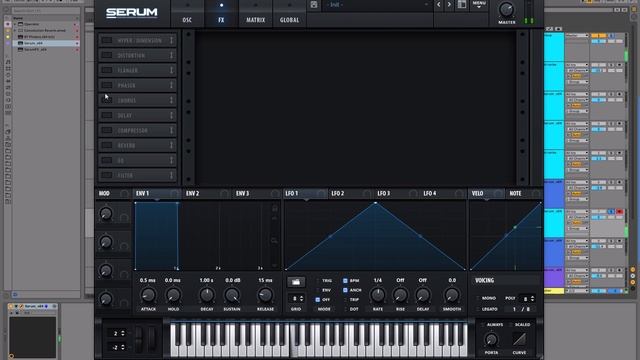Open the LFO shape folder icon
Image resolution: width=640 pixels, height=360 pixels.
[x=296, y=282]
